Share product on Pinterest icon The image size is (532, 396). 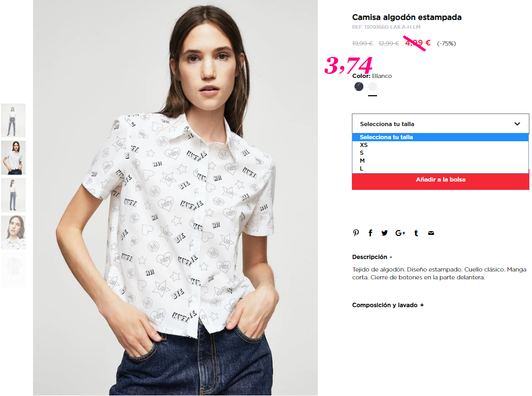356,233
